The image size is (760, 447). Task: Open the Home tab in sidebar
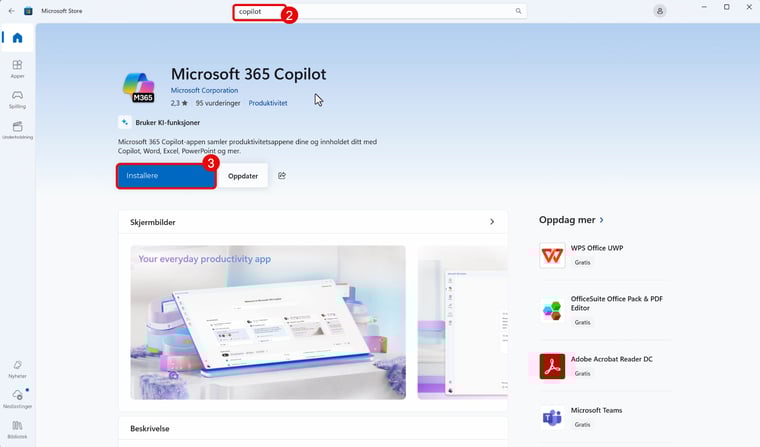point(17,38)
